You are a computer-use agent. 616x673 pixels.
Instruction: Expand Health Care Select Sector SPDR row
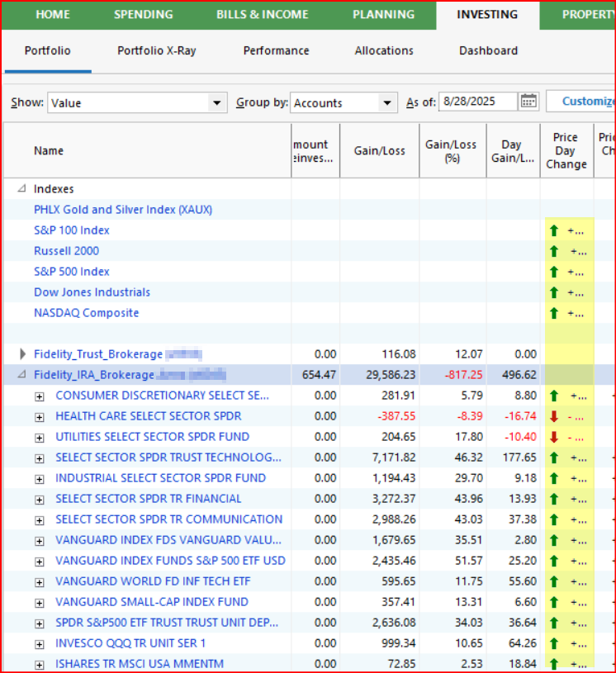click(40, 417)
